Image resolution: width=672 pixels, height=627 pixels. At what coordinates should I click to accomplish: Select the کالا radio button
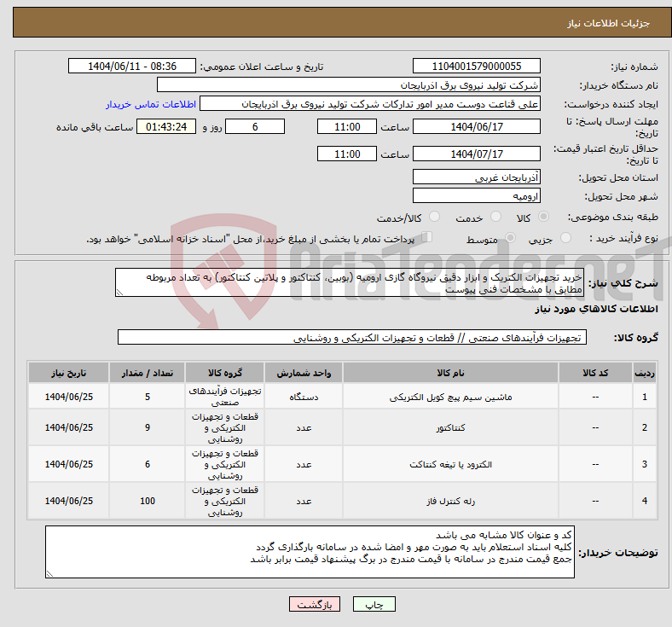tap(543, 217)
